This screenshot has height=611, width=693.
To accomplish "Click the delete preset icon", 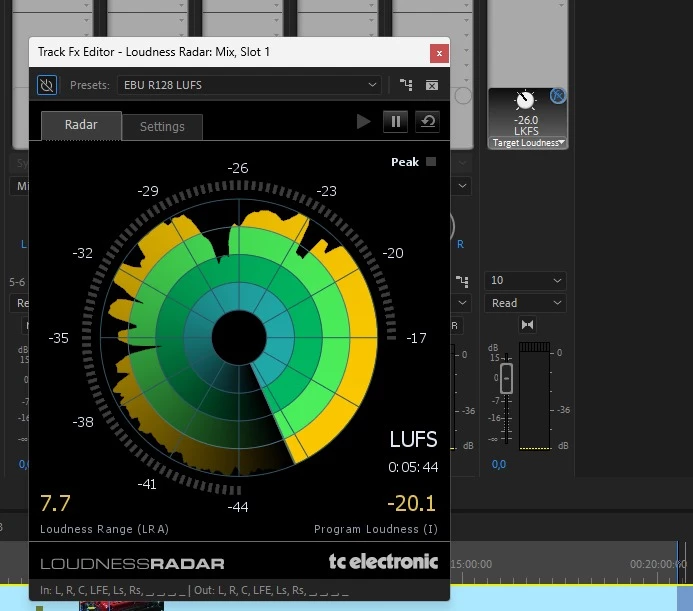I will coord(432,85).
